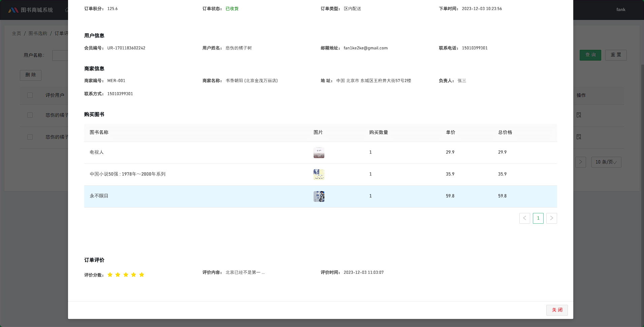Image resolution: width=644 pixels, height=327 pixels.
Task: Click previous-page arrow below purchased books list
Action: coord(525,218)
